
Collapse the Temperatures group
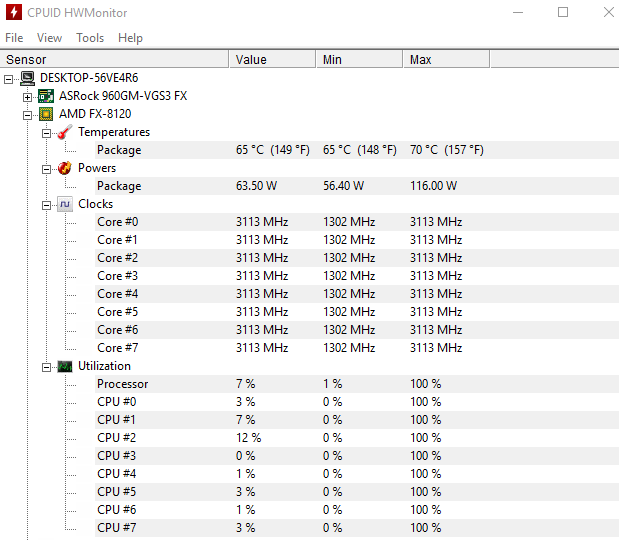(46, 133)
